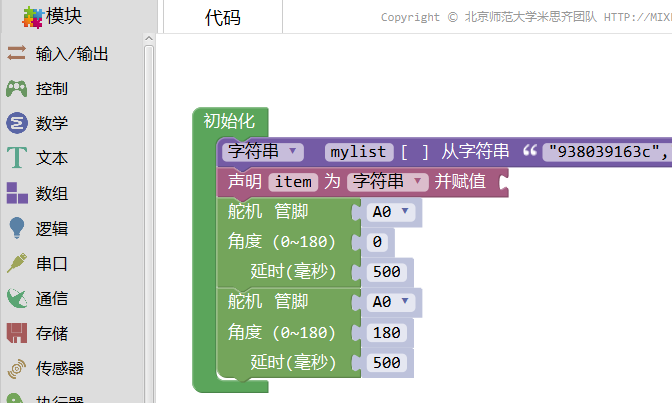Expand the string type dropdown in mylist block
Screen dimensions: 672x403
(x=263, y=152)
